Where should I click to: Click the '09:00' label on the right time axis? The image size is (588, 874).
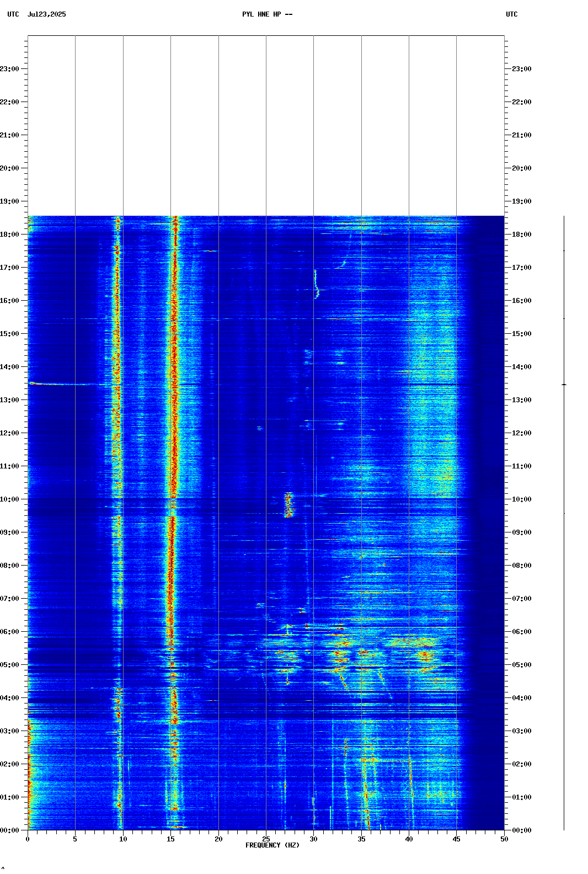(x=522, y=532)
